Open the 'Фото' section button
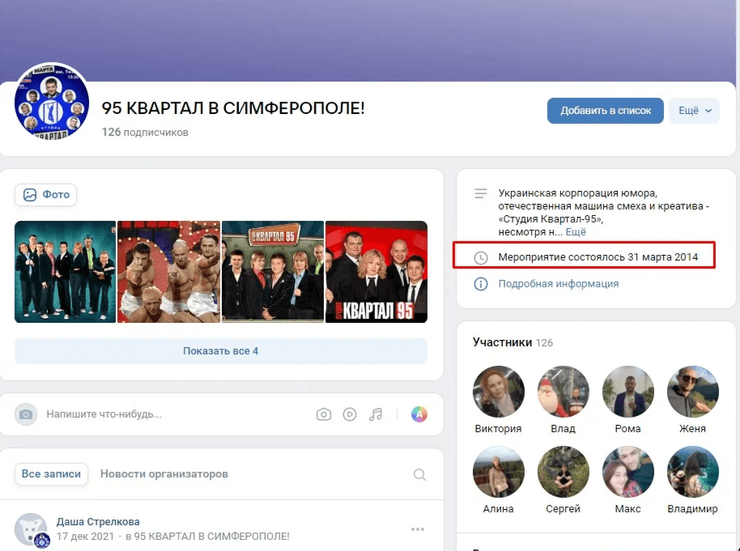740x551 pixels. click(46, 194)
